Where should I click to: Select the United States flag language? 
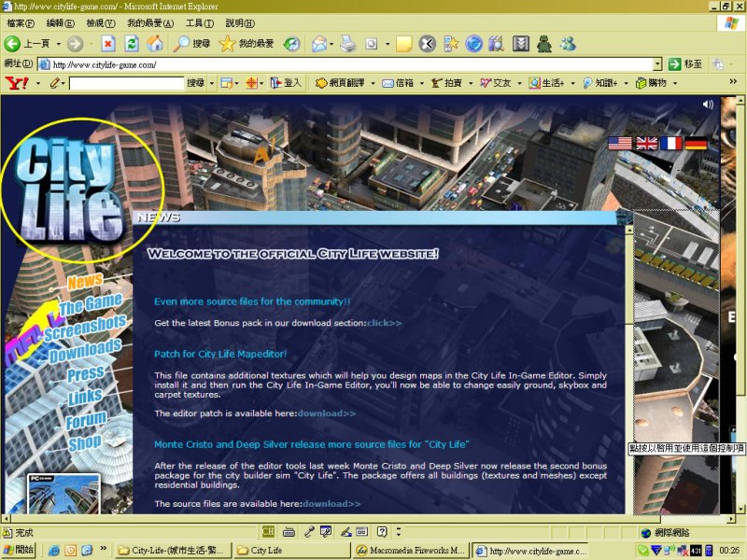[x=620, y=144]
